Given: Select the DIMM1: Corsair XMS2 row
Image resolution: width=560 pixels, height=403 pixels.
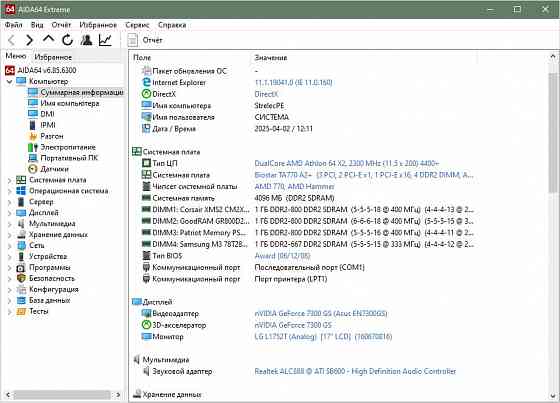Looking at the screenshot, I should (x=307, y=209).
